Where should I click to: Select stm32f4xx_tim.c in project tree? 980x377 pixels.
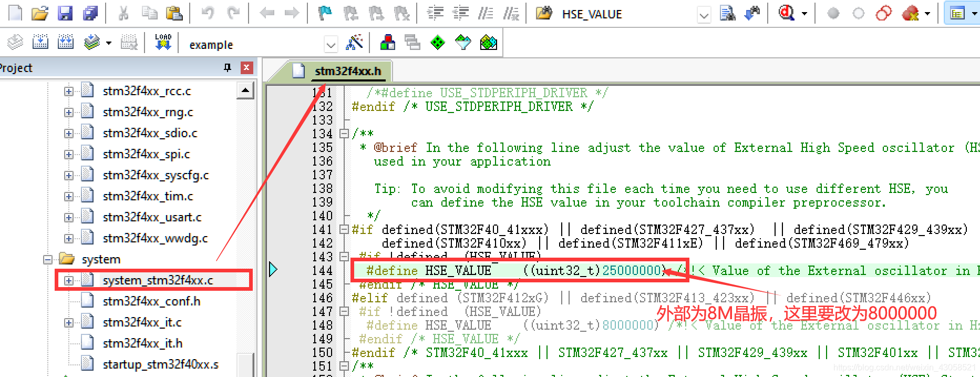click(148, 196)
